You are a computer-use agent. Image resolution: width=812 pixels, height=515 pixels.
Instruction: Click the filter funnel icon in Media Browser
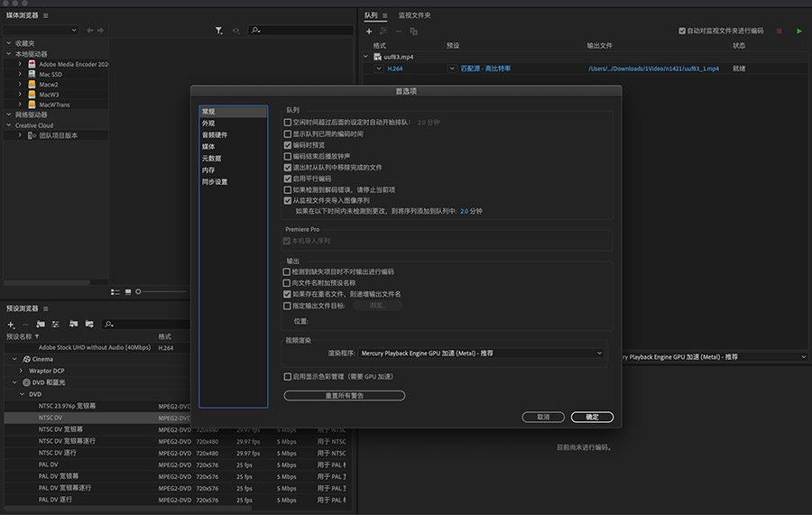click(219, 31)
